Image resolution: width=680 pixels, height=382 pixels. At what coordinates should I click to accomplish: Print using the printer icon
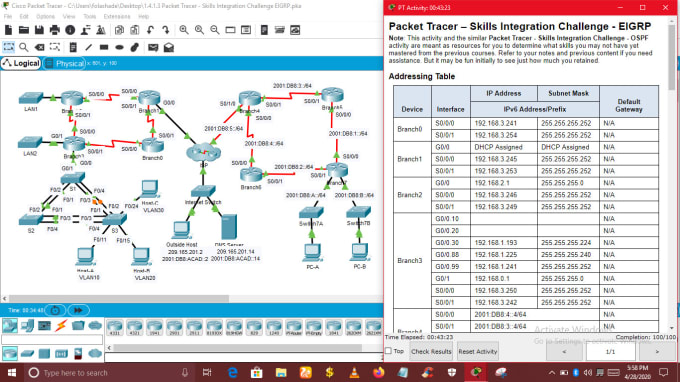[55, 30]
